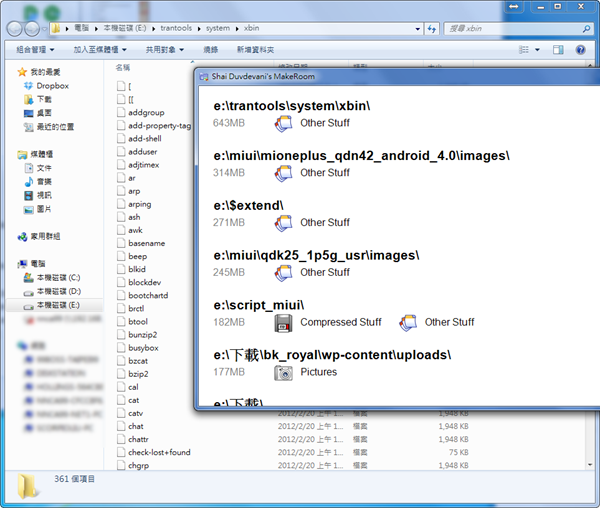Click the trantools breadcrumb segment
600x508 pixels.
pyautogui.click(x=176, y=28)
